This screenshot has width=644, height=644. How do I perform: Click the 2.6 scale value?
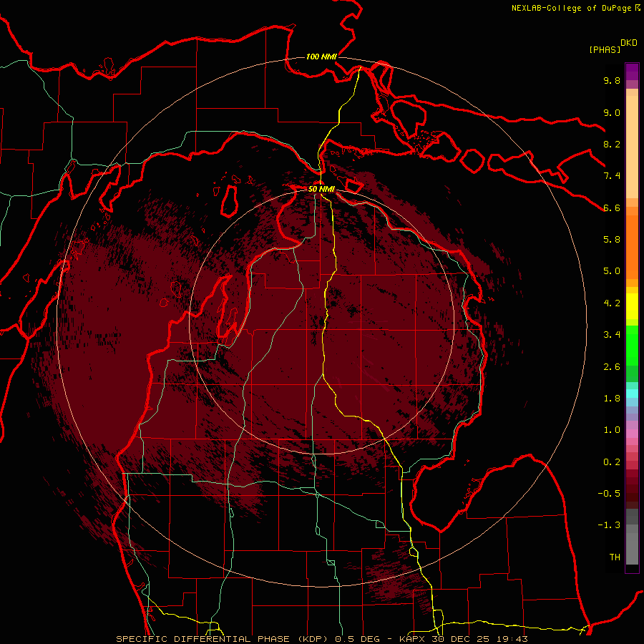612,367
